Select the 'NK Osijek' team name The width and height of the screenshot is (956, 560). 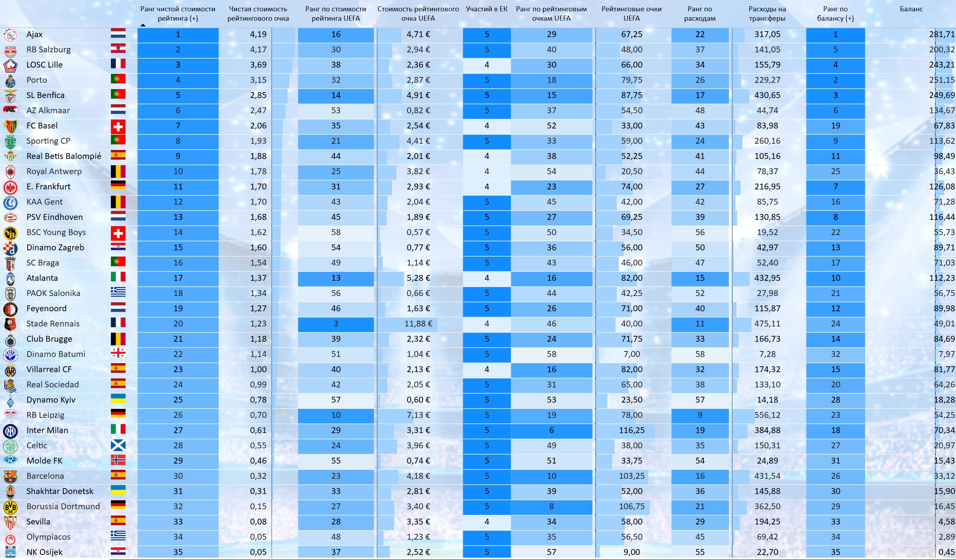[44, 552]
